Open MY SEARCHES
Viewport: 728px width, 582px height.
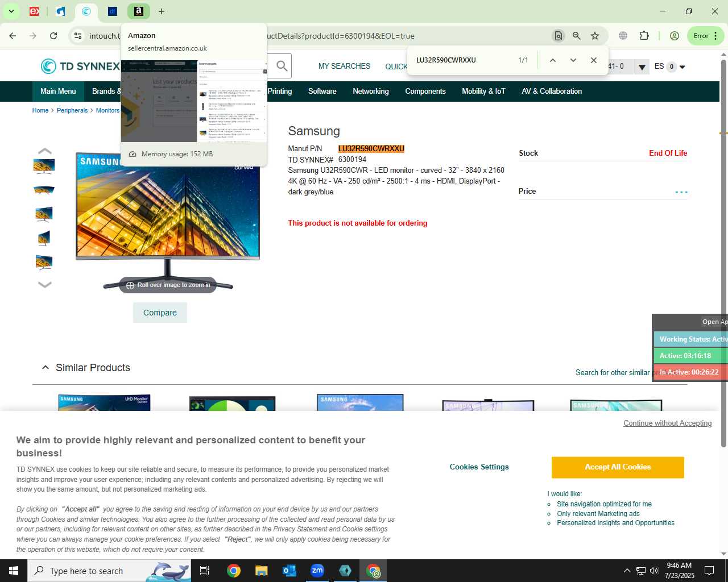pos(344,66)
